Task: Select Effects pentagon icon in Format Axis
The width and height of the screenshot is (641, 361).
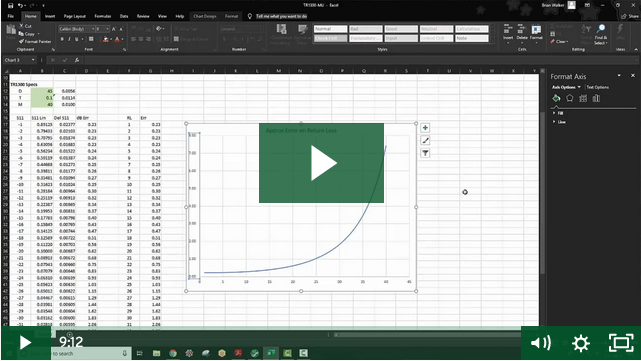Action: pyautogui.click(x=569, y=98)
